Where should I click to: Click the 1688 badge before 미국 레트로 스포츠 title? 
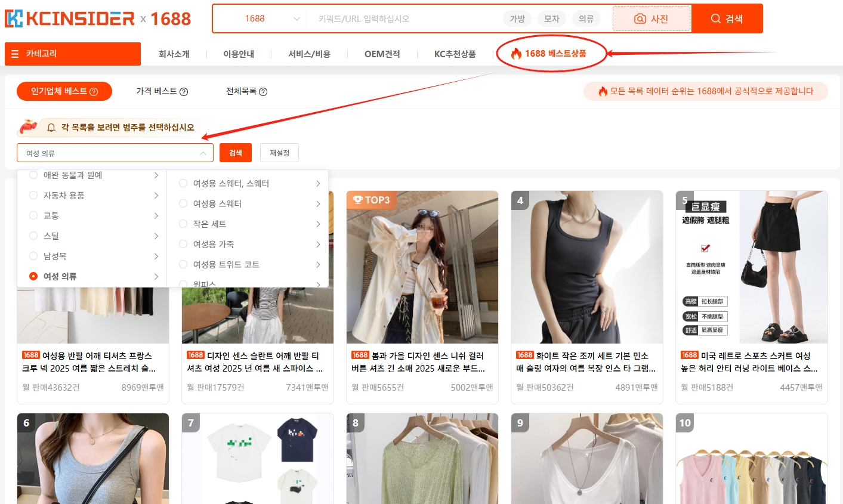tap(690, 355)
